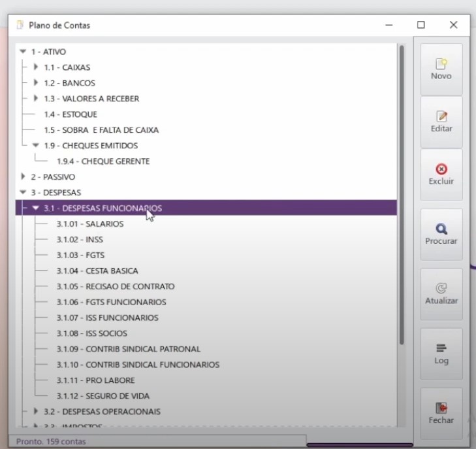This screenshot has width=476, height=449.
Task: Refresh list using Atualizar icon
Action: click(x=441, y=288)
